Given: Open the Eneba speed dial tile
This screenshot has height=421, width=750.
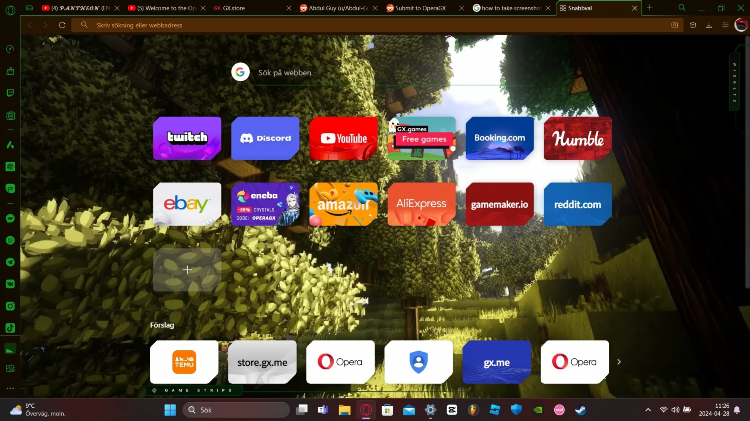Looking at the screenshot, I should pyautogui.click(x=265, y=204).
